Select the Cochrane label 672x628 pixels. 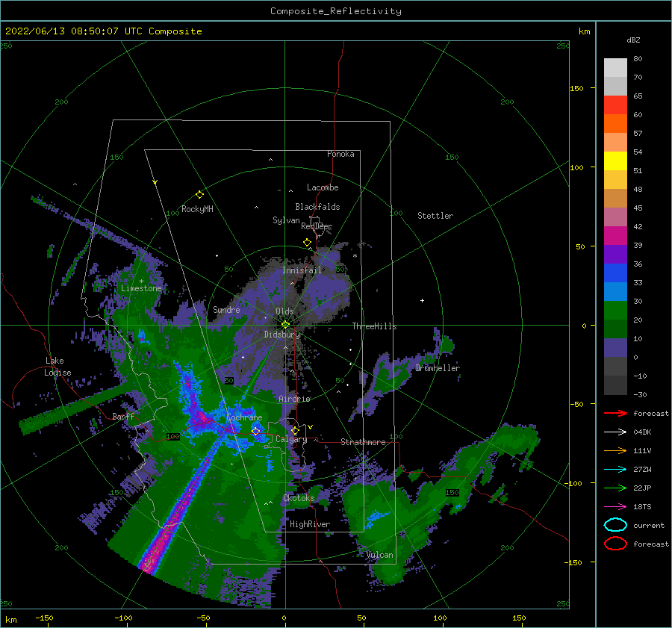(x=244, y=417)
